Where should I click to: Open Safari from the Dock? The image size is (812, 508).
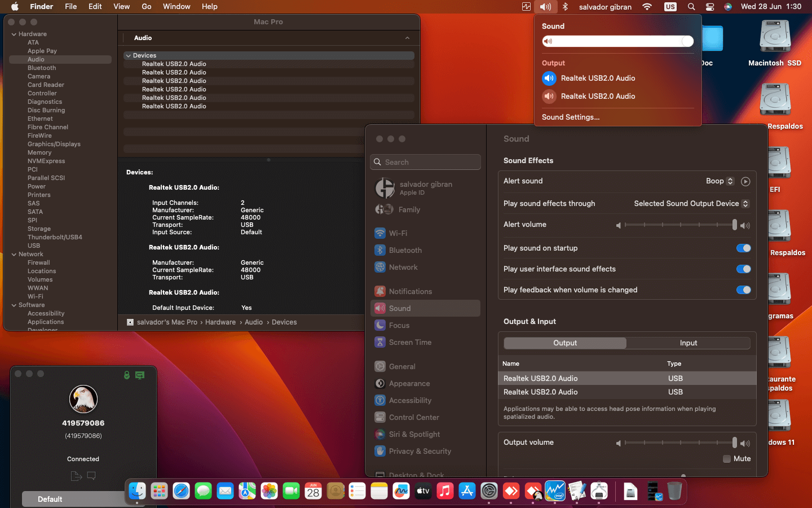click(x=181, y=491)
